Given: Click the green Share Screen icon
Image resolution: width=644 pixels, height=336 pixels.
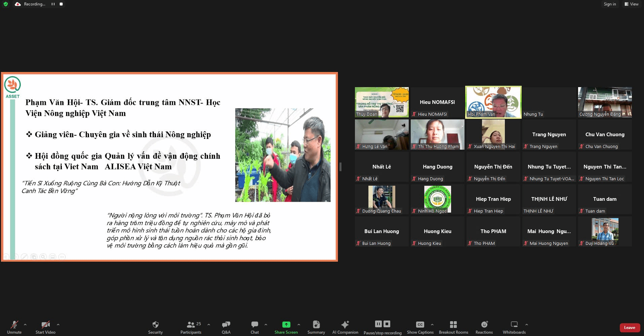Looking at the screenshot, I should point(286,325).
